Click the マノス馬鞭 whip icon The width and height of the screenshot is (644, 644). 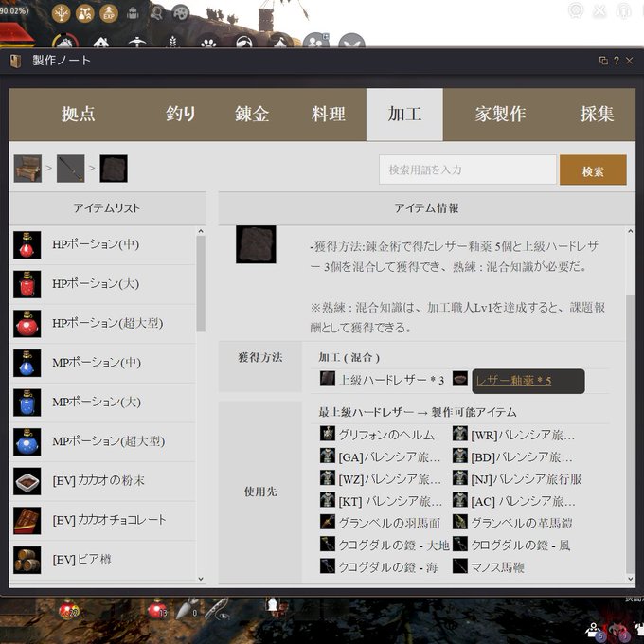pos(460,566)
